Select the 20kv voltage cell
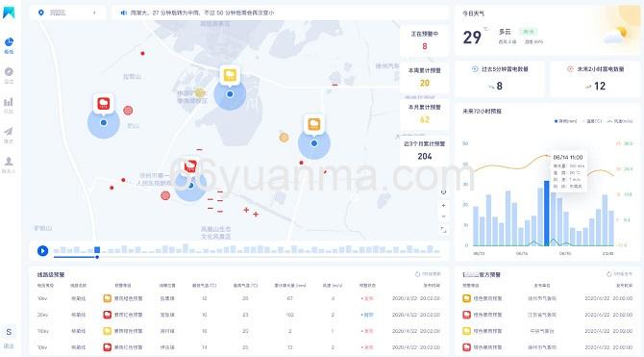The image size is (644, 357). pyautogui.click(x=42, y=315)
